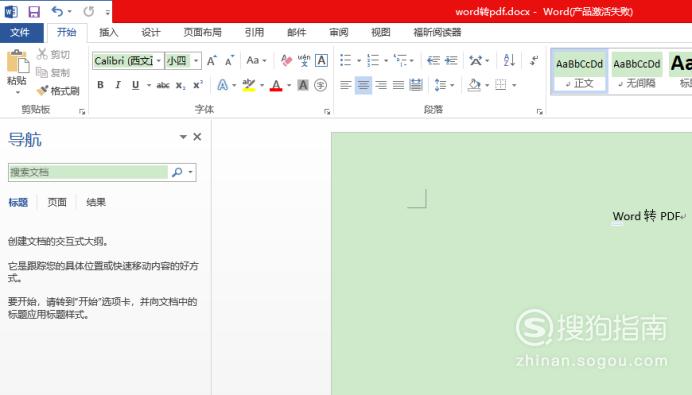Toggle Bold formatting
This screenshot has width=692, height=395.
click(100, 85)
